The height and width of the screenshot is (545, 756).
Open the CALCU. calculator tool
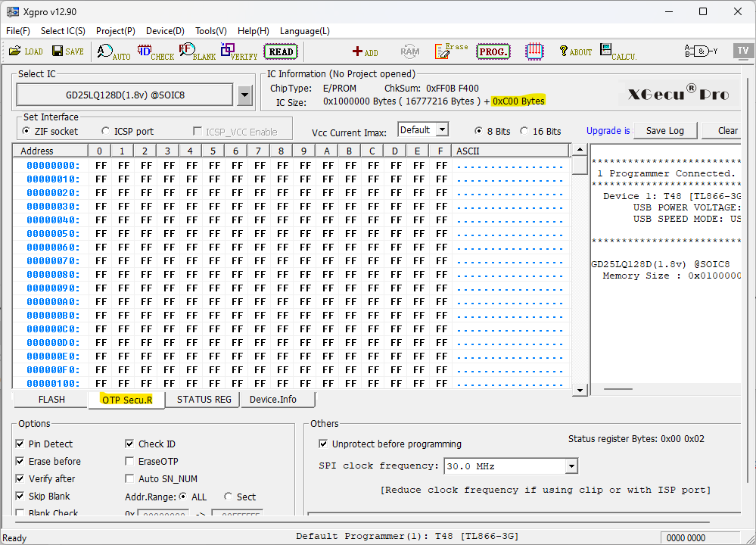(x=618, y=51)
